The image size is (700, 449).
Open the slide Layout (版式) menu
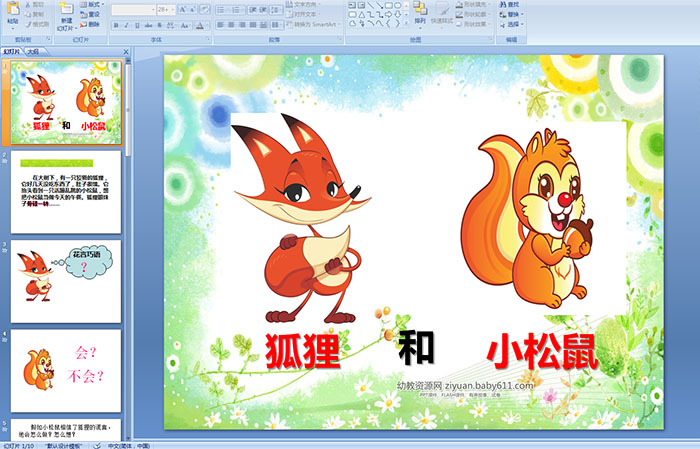[92, 4]
